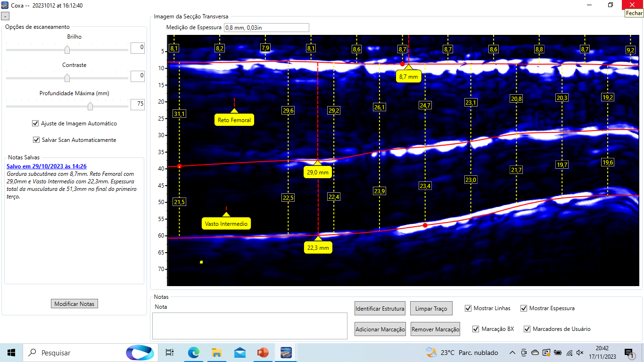Open the Mail app in taskbar

tap(239, 353)
